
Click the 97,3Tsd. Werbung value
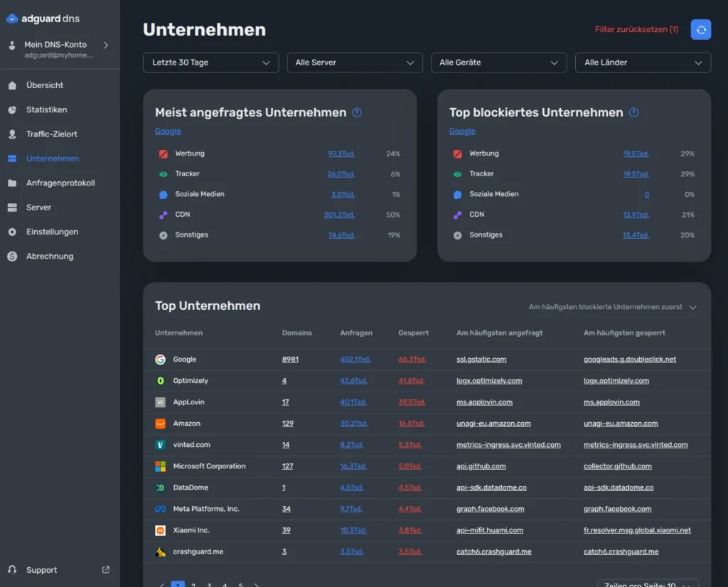[341, 154]
